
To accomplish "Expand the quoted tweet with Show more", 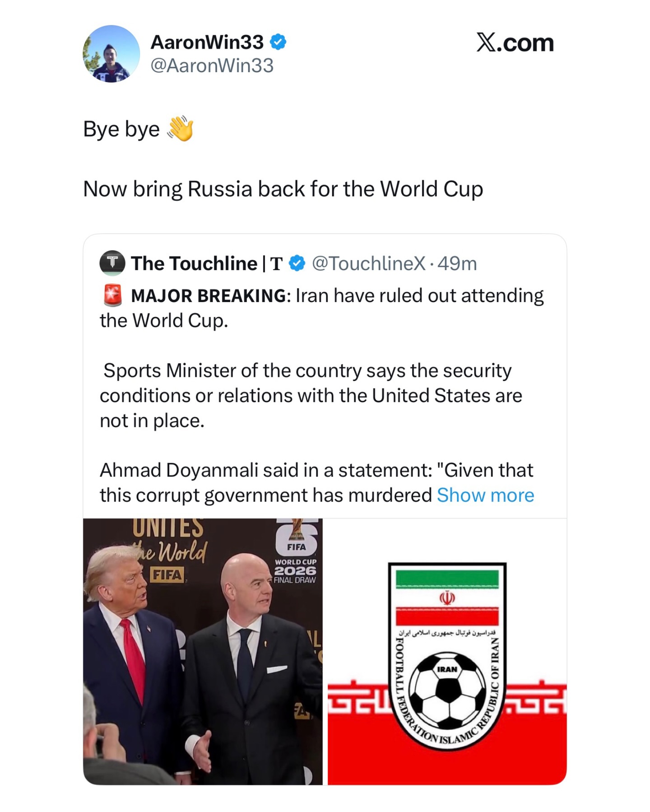I will 485,495.
